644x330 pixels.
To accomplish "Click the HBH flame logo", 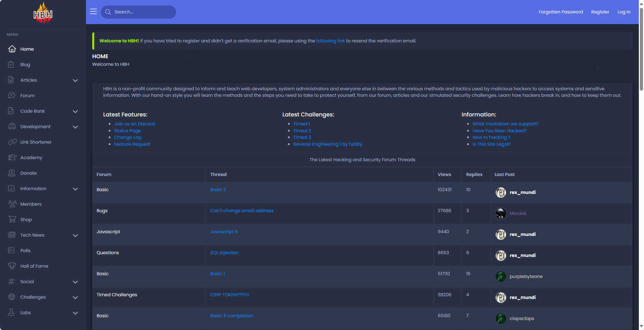I will [x=43, y=13].
